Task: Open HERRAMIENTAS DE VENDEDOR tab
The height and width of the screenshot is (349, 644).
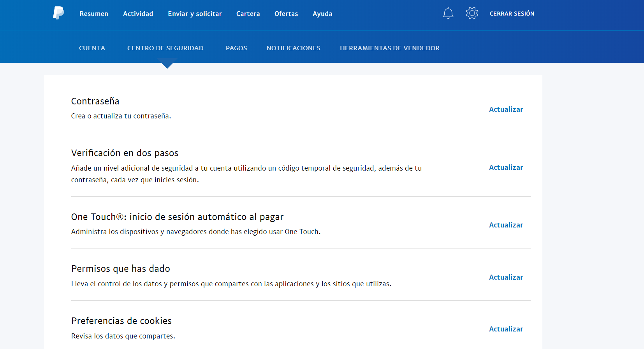Action: [389, 48]
